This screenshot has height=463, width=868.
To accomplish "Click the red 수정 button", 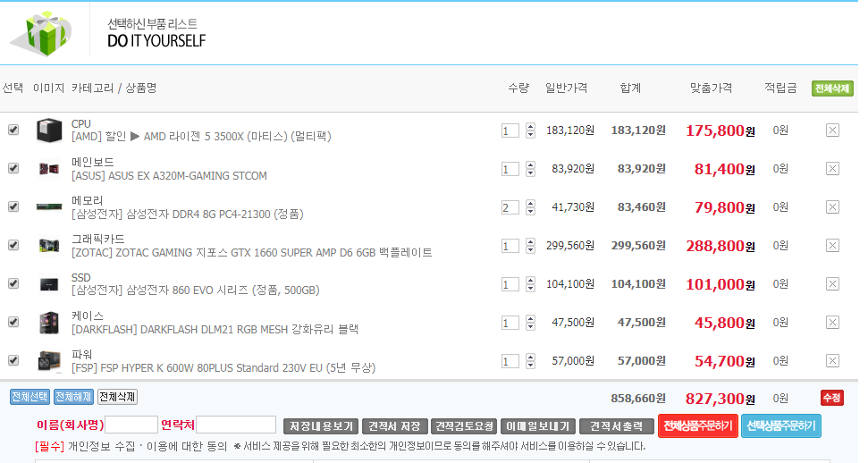I will [x=831, y=398].
